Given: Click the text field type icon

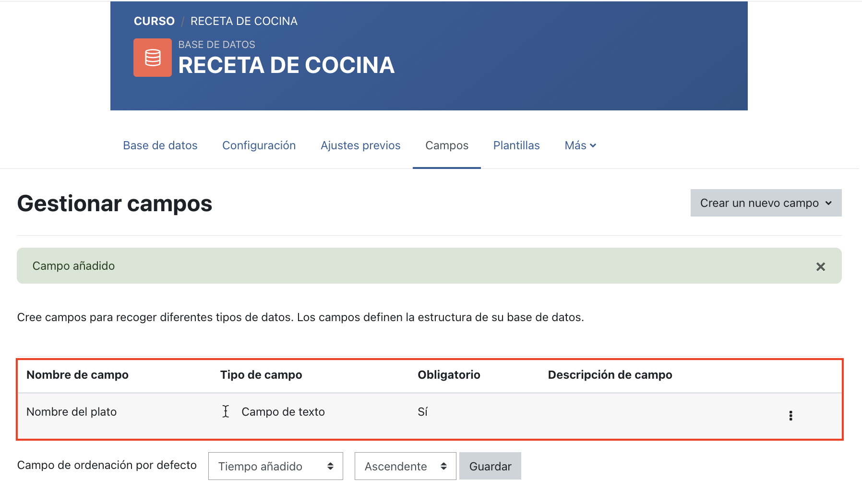Looking at the screenshot, I should coord(226,411).
